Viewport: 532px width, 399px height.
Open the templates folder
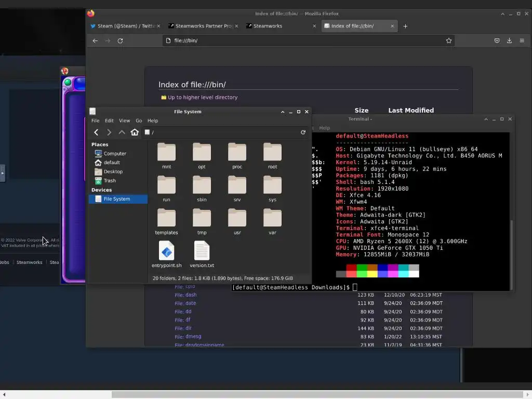pyautogui.click(x=167, y=221)
